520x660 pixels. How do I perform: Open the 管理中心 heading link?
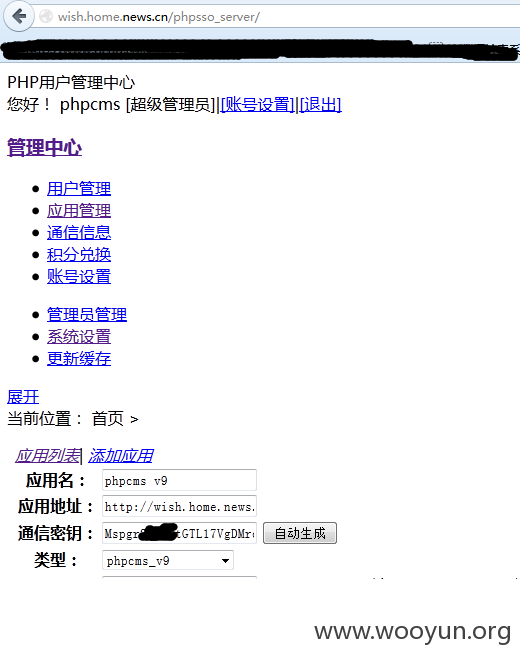click(45, 148)
